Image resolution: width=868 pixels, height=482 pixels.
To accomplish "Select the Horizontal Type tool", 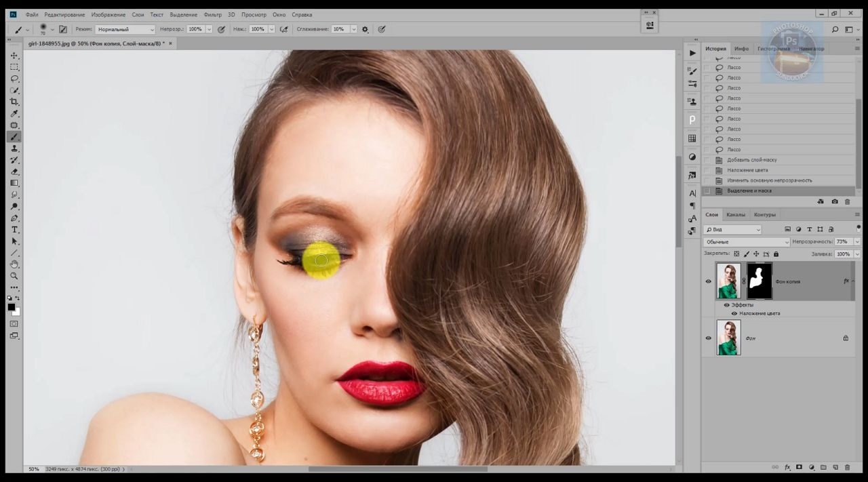I will [x=14, y=230].
